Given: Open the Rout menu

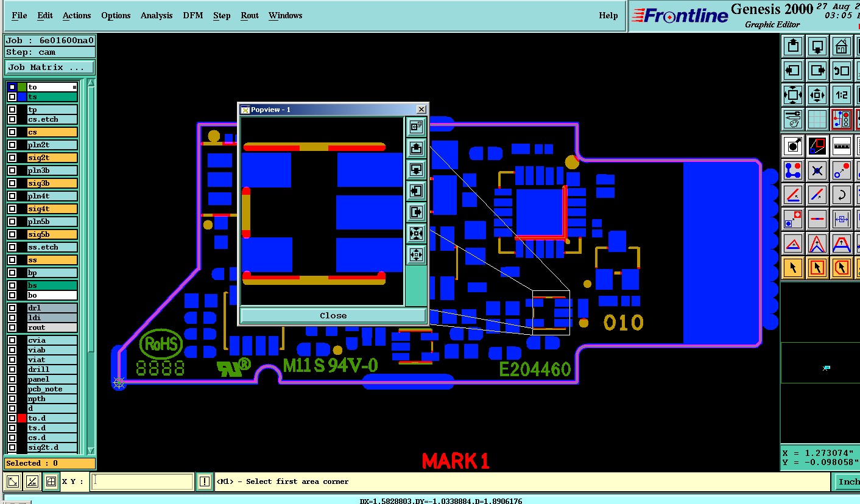Looking at the screenshot, I should click(250, 15).
